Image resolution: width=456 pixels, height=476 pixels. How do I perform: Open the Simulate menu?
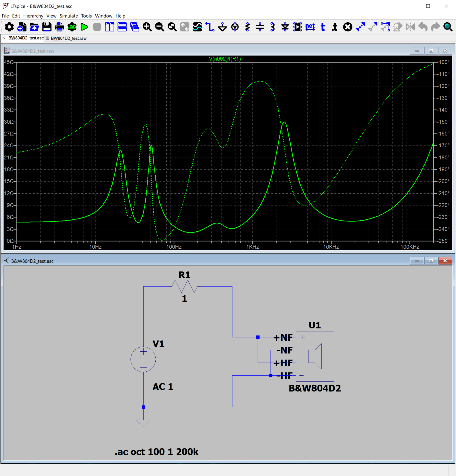point(69,16)
